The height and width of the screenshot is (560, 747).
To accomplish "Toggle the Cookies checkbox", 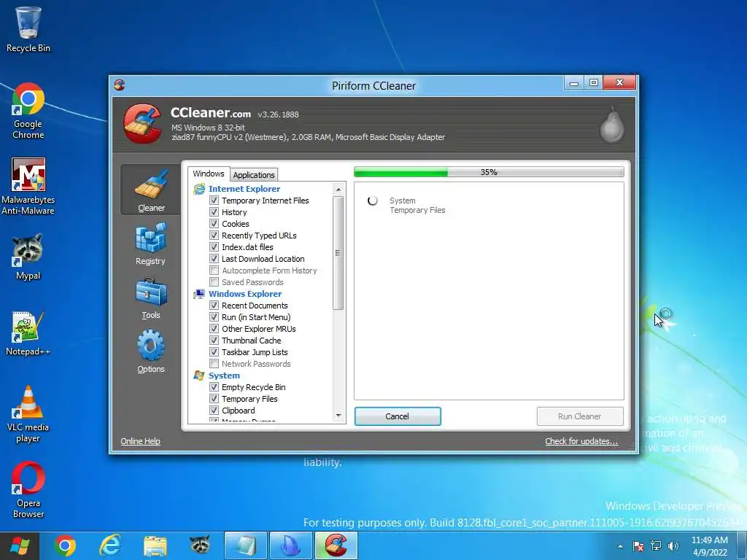I will tap(214, 224).
